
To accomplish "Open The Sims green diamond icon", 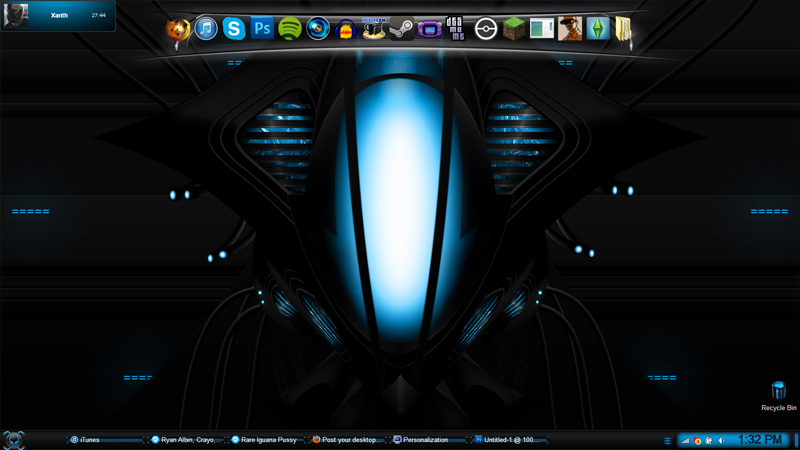I will (x=597, y=29).
